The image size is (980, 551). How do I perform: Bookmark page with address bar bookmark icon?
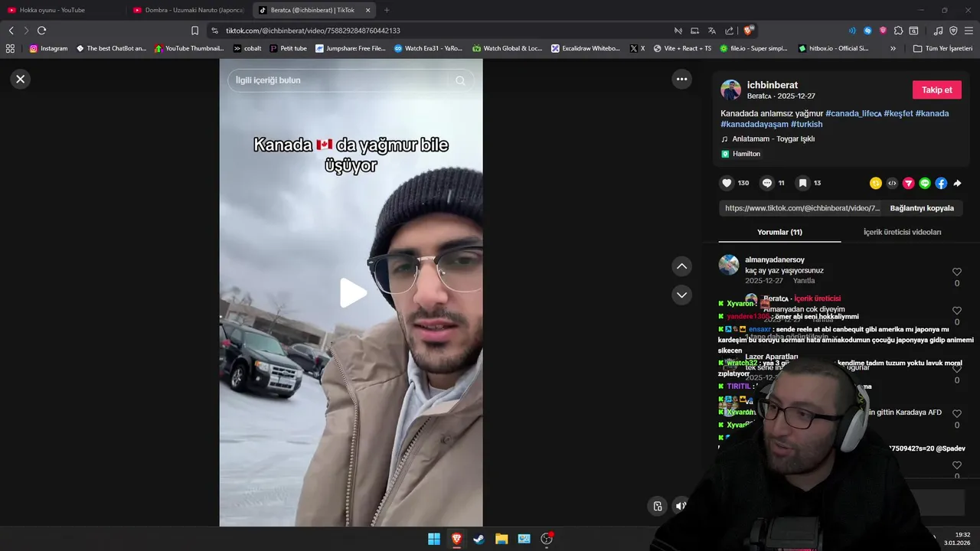point(194,31)
